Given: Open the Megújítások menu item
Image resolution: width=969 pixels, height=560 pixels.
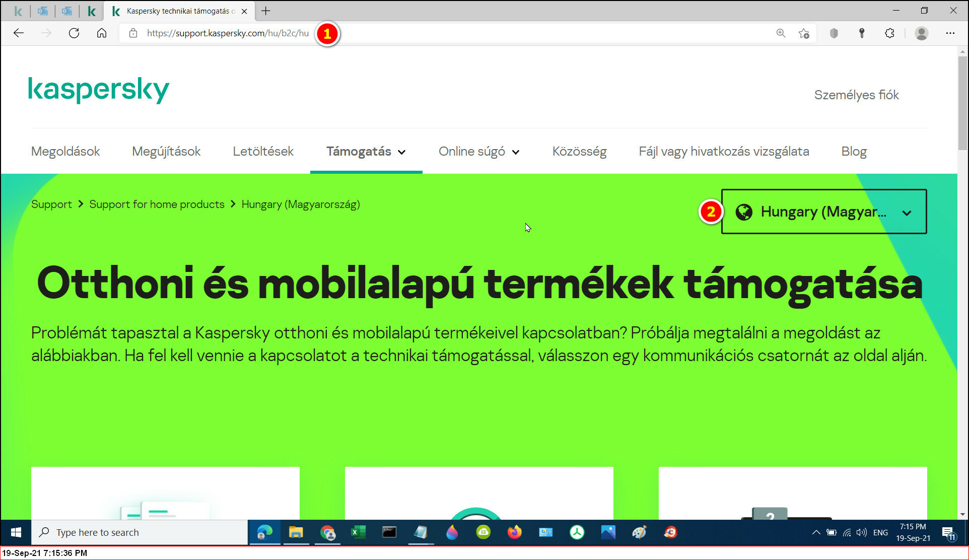Looking at the screenshot, I should click(166, 152).
